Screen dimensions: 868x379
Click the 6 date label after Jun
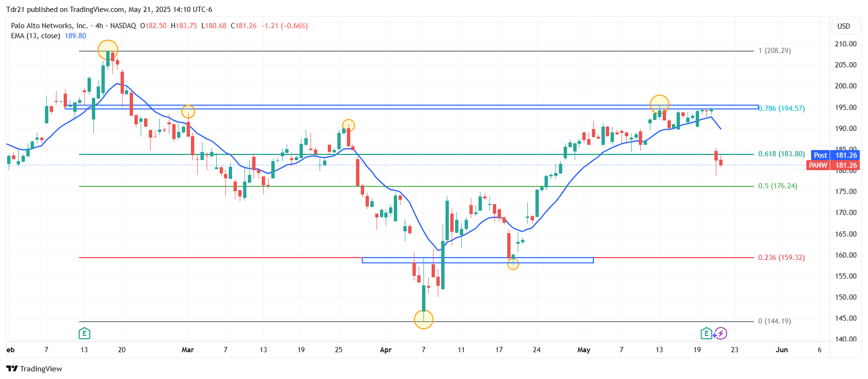[x=820, y=350]
